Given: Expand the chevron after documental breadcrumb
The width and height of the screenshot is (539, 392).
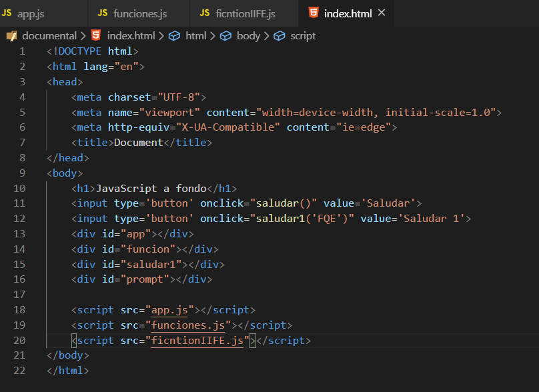Looking at the screenshot, I should tap(83, 36).
